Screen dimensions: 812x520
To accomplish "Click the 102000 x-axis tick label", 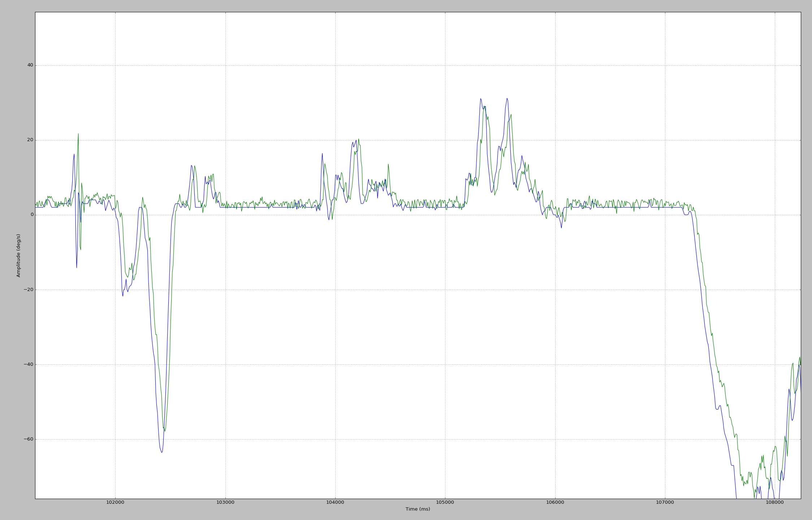I will pos(115,502).
